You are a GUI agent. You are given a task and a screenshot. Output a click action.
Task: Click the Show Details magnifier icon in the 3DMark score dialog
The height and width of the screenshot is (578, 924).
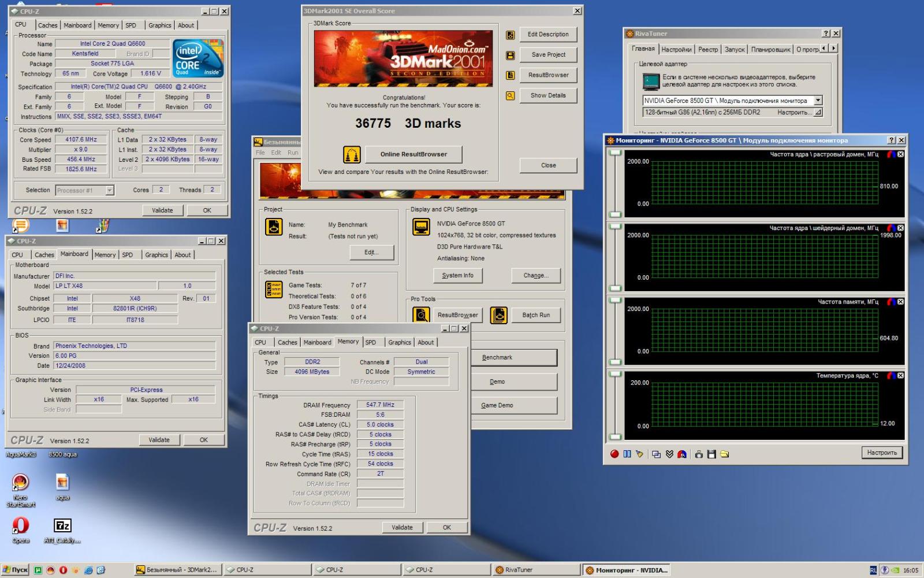[511, 96]
